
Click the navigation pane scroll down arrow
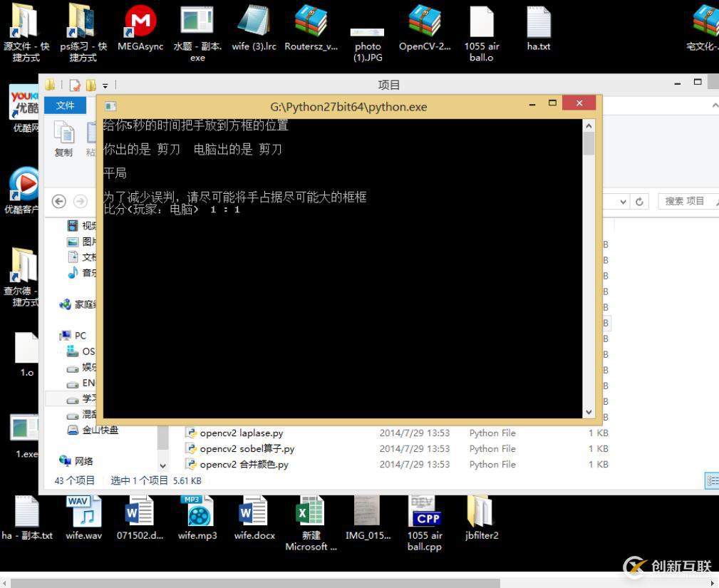pos(162,465)
